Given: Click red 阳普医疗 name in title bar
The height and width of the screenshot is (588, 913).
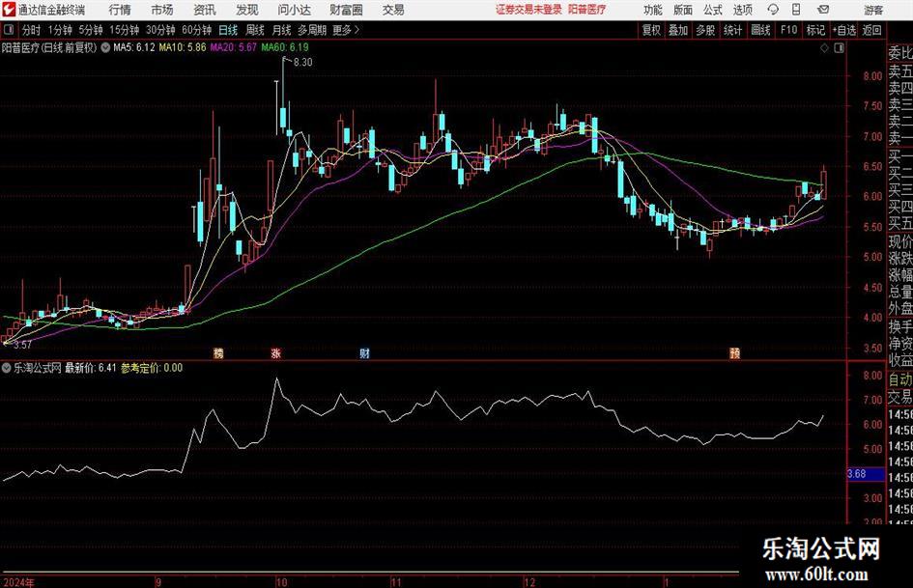Looking at the screenshot, I should (586, 10).
